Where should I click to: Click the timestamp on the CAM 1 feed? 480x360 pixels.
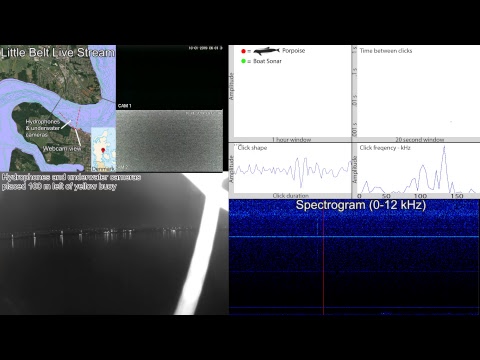[205, 48]
